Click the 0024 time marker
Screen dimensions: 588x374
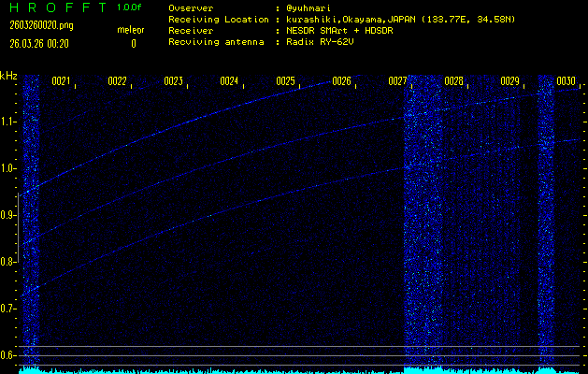229,82
